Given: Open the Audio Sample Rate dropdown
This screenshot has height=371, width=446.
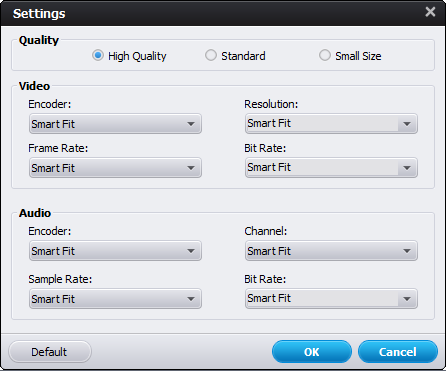Looking at the screenshot, I should 115,299.
